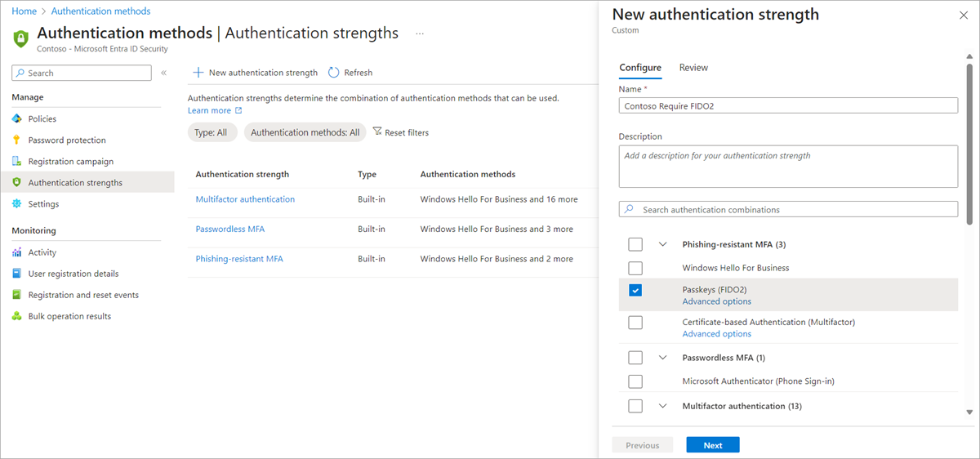Viewport: 980px width, 459px height.
Task: Click the Registration and reset events icon
Action: [17, 295]
